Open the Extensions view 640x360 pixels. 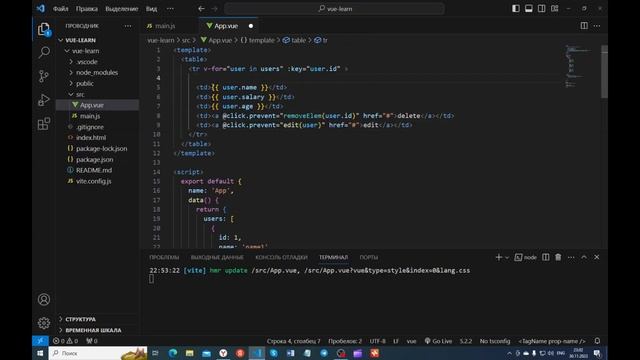(44, 123)
